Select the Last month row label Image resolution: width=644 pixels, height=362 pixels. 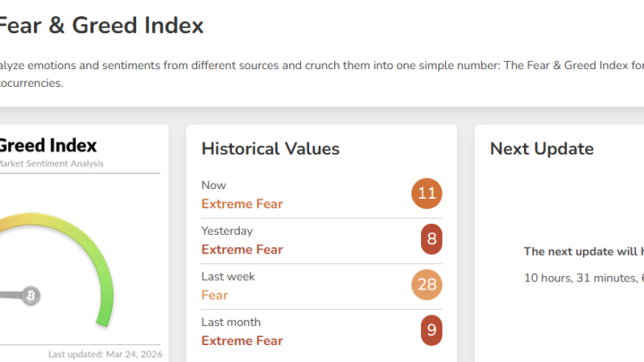[231, 322]
